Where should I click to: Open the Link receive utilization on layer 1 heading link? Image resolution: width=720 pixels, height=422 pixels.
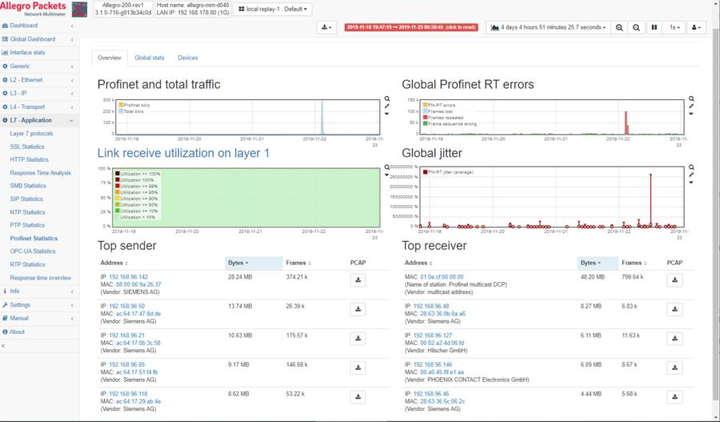(x=183, y=153)
